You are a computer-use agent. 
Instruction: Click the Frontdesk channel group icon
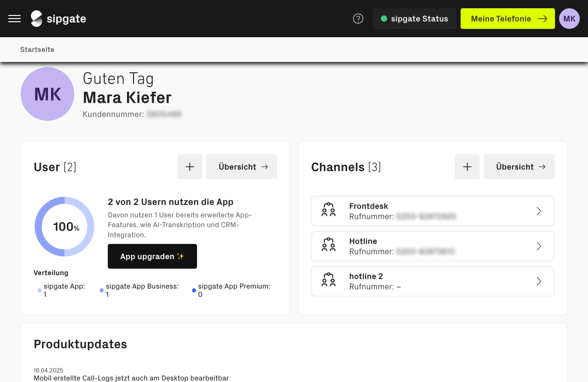tap(329, 211)
